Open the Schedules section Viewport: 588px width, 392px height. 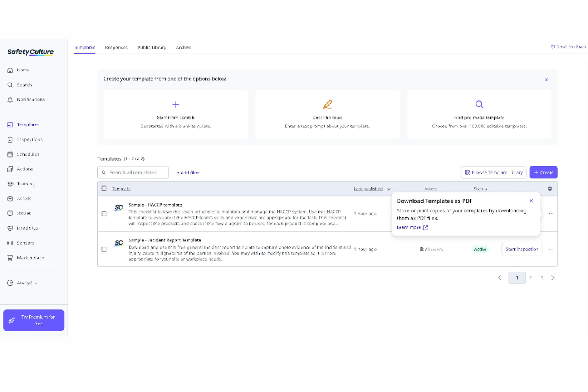28,154
